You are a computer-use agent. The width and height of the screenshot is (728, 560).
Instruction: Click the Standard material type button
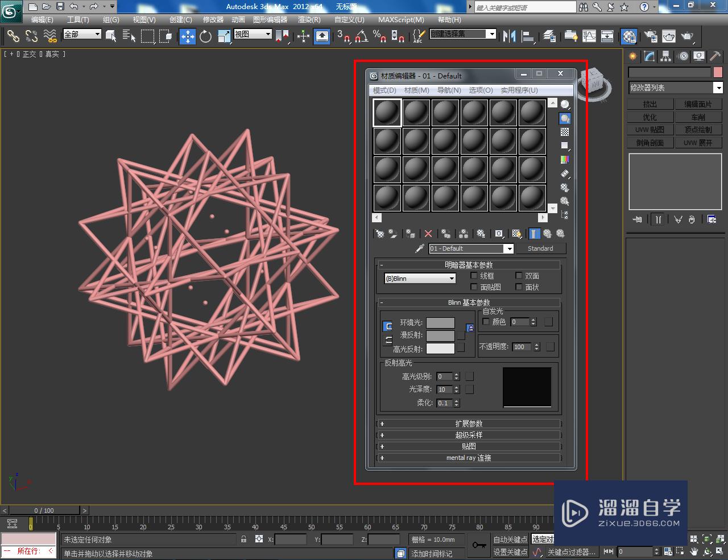(540, 248)
